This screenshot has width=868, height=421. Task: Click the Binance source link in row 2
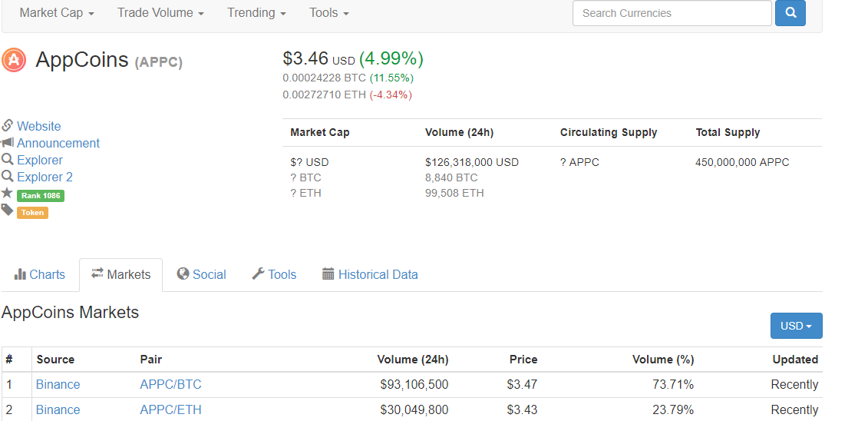(58, 409)
